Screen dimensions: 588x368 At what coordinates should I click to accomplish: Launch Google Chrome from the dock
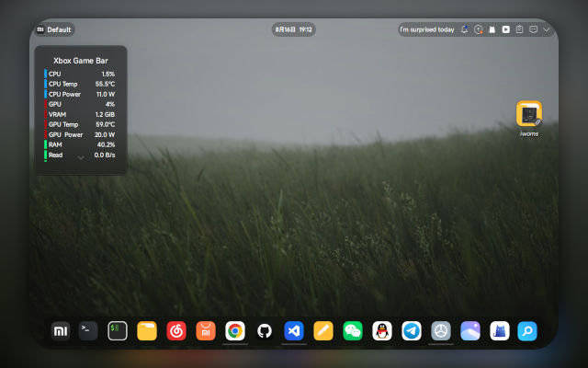[235, 331]
